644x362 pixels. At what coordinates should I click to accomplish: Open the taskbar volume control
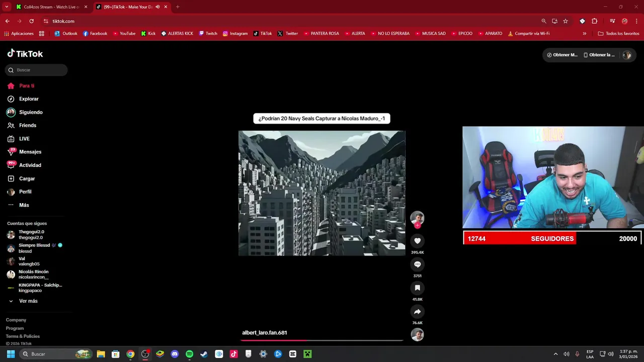[x=611, y=354]
